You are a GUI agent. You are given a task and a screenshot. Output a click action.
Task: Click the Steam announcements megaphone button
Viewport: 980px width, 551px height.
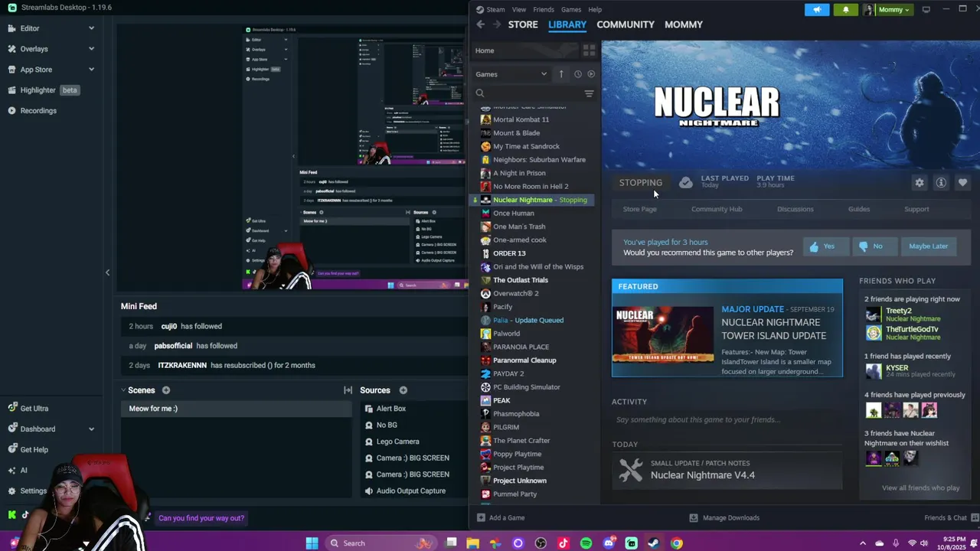[817, 9]
